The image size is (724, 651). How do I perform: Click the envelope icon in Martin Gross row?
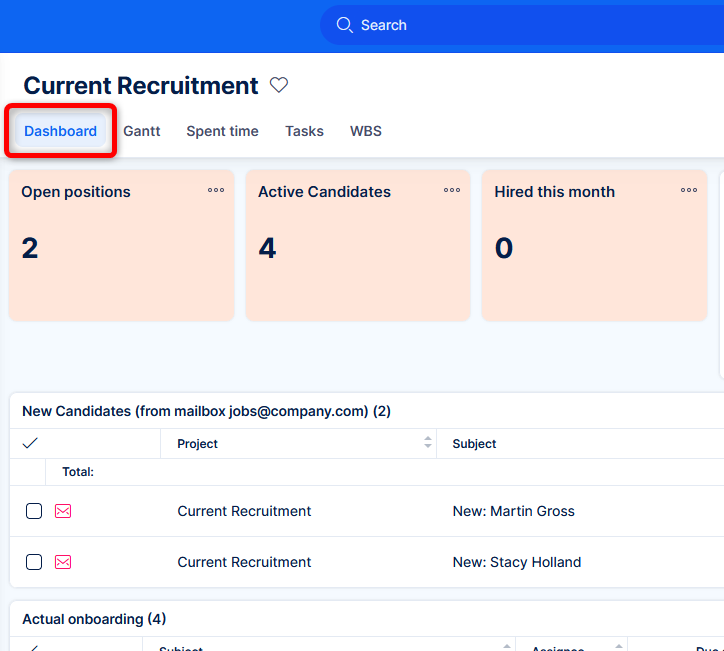[63, 511]
